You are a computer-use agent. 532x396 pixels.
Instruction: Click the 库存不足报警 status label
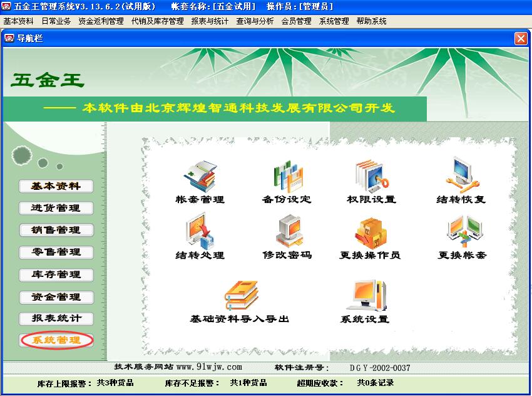click(192, 383)
